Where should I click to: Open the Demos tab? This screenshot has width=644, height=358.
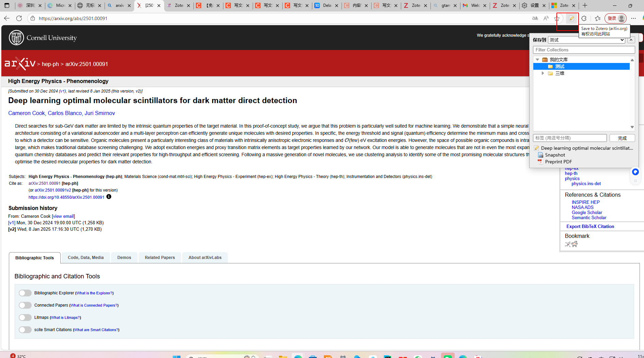(124, 258)
